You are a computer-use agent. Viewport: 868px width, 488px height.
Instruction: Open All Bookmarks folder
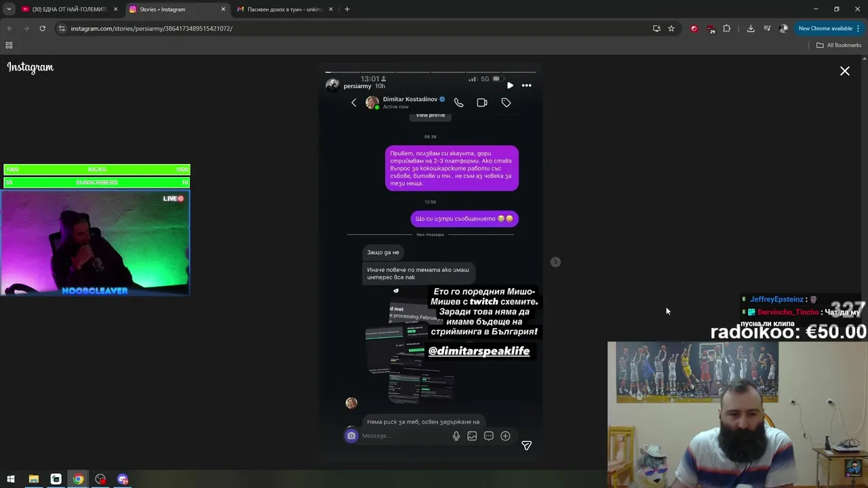[x=838, y=45]
